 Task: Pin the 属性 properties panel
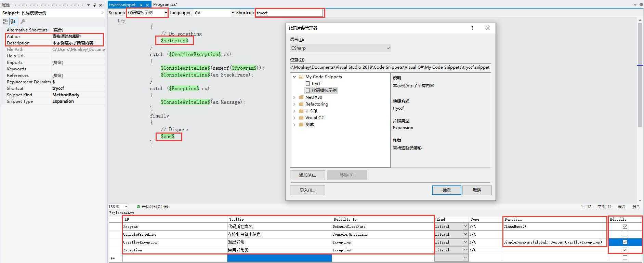pyautogui.click(x=94, y=5)
